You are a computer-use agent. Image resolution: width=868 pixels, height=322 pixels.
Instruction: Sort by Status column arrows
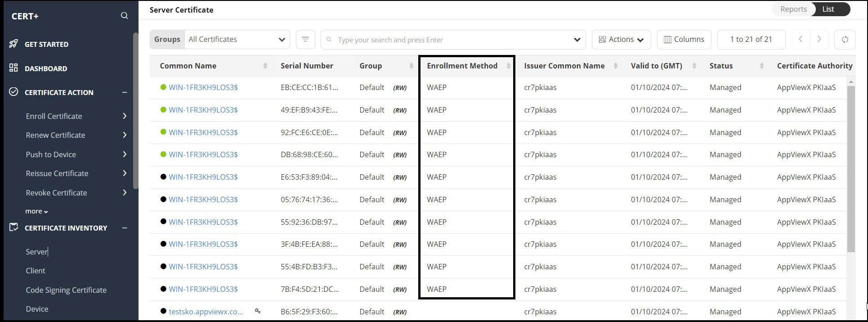tap(762, 66)
